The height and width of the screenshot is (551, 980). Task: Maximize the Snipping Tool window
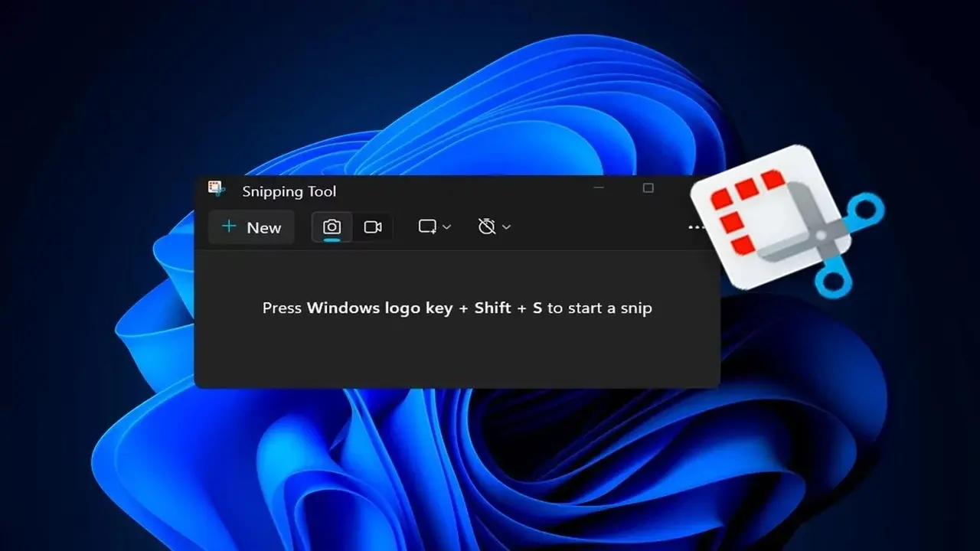(648, 188)
